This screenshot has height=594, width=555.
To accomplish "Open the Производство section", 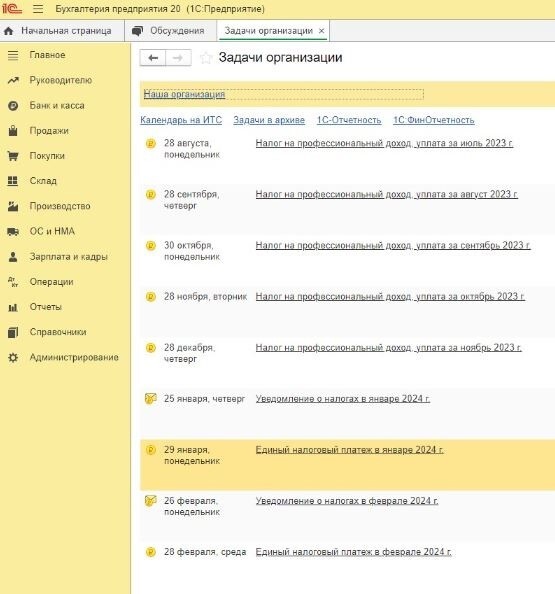I will [60, 206].
